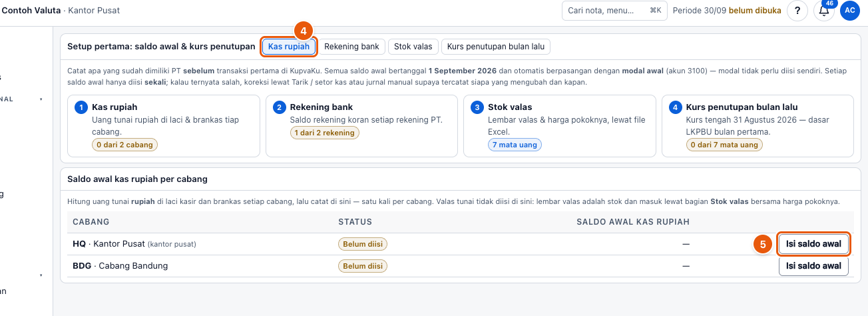Open the Rekening bank step 2 card
This screenshot has height=316, width=868.
(361, 126)
